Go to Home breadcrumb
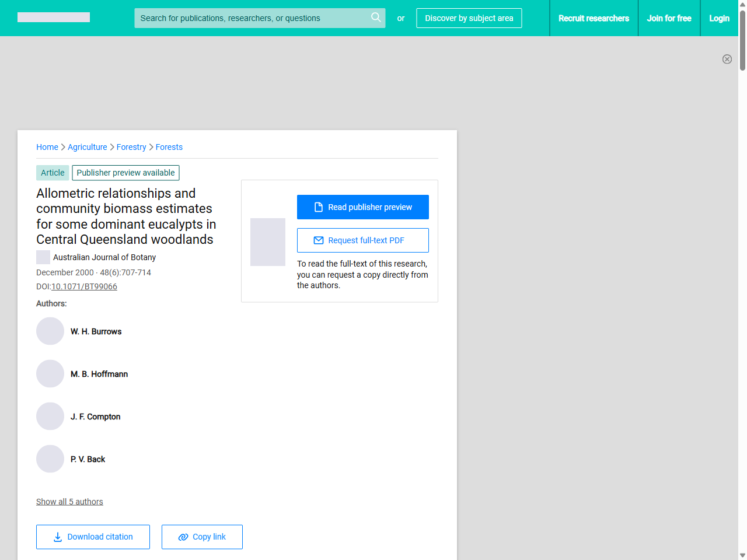This screenshot has height=560, width=747. pos(47,147)
